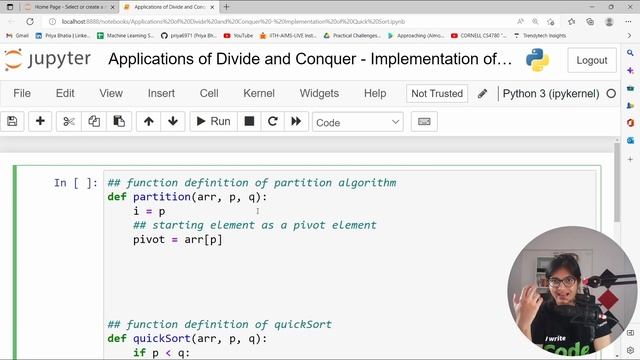Open Edge sidebar settings gear
The width and height of the screenshot is (640, 360).
[x=631, y=350]
